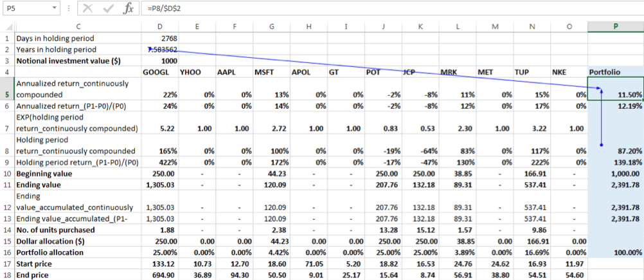Click GOOGL 422% holding period return

pyautogui.click(x=160, y=162)
